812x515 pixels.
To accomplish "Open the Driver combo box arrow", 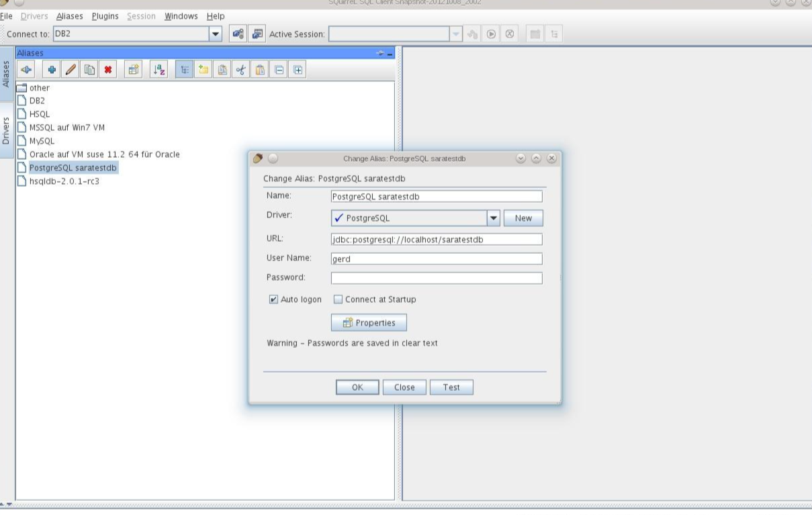I will [494, 218].
